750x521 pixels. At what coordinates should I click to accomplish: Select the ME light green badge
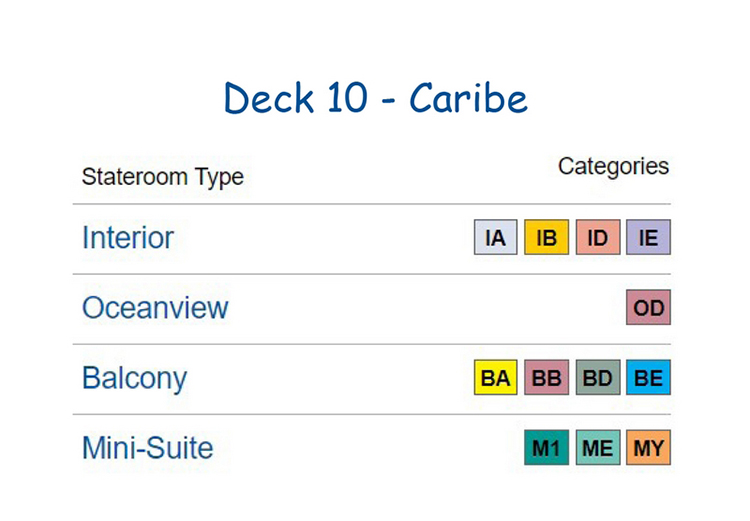[597, 447]
